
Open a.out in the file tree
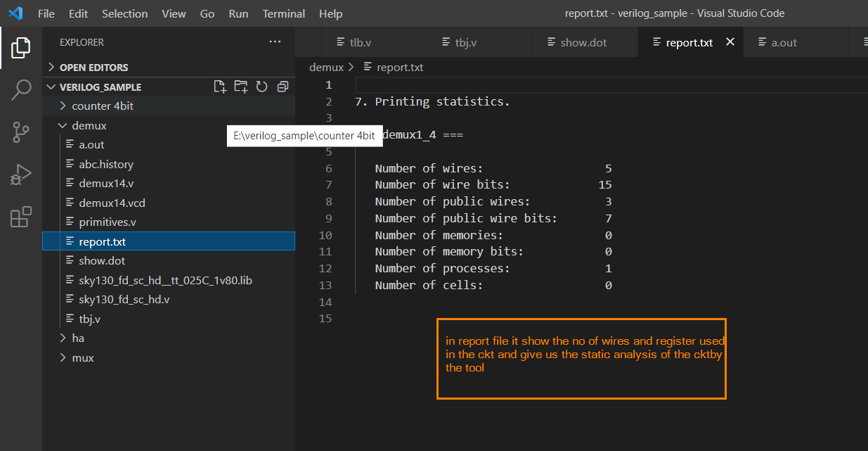[169, 145]
